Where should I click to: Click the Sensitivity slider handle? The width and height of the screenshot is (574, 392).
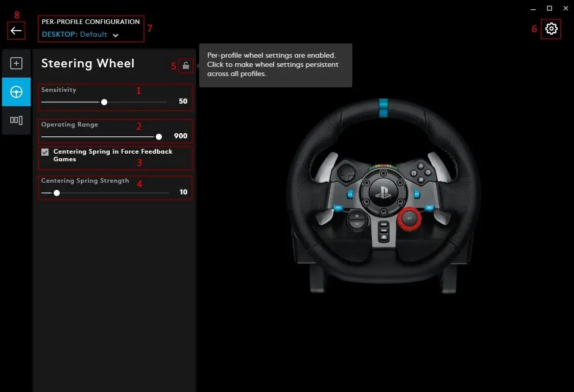coord(104,102)
